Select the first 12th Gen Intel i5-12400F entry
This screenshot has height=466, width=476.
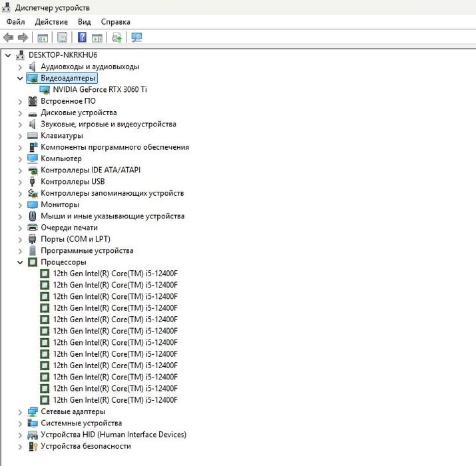pyautogui.click(x=115, y=274)
